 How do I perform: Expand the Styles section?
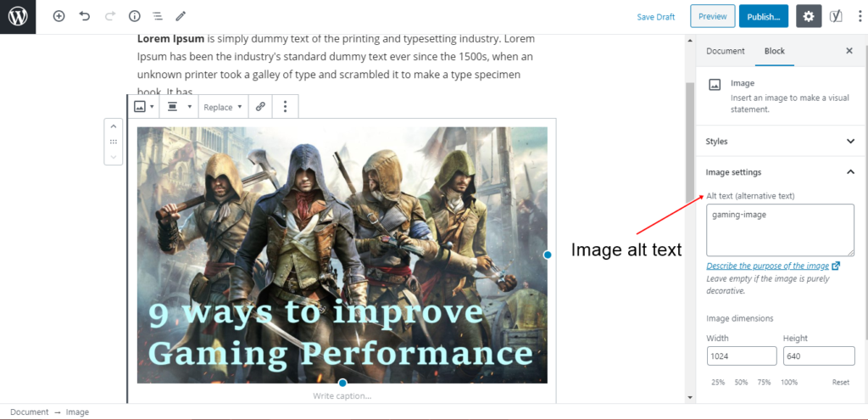(x=782, y=142)
